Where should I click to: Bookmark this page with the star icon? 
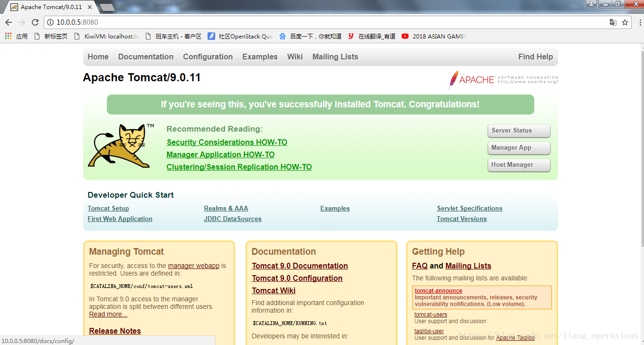(x=625, y=22)
